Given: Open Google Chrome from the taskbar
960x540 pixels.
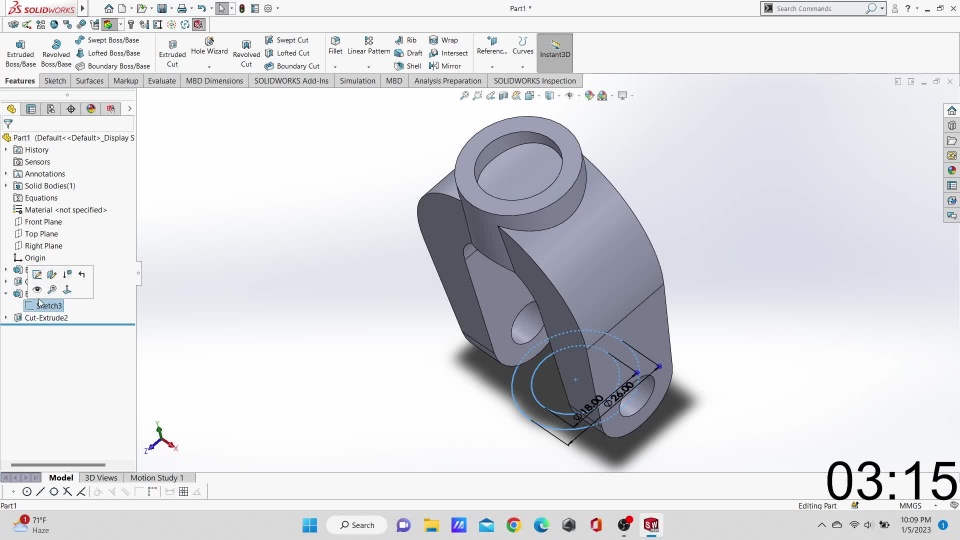Looking at the screenshot, I should pos(514,525).
